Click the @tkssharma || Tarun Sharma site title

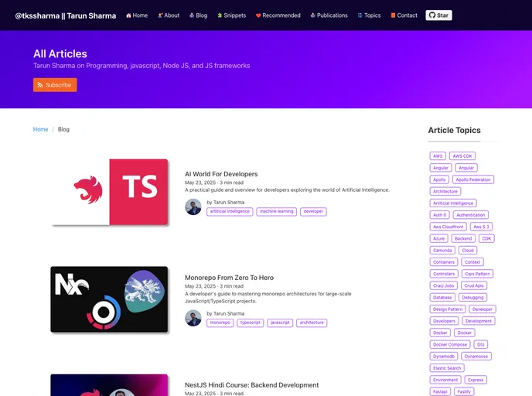[66, 16]
